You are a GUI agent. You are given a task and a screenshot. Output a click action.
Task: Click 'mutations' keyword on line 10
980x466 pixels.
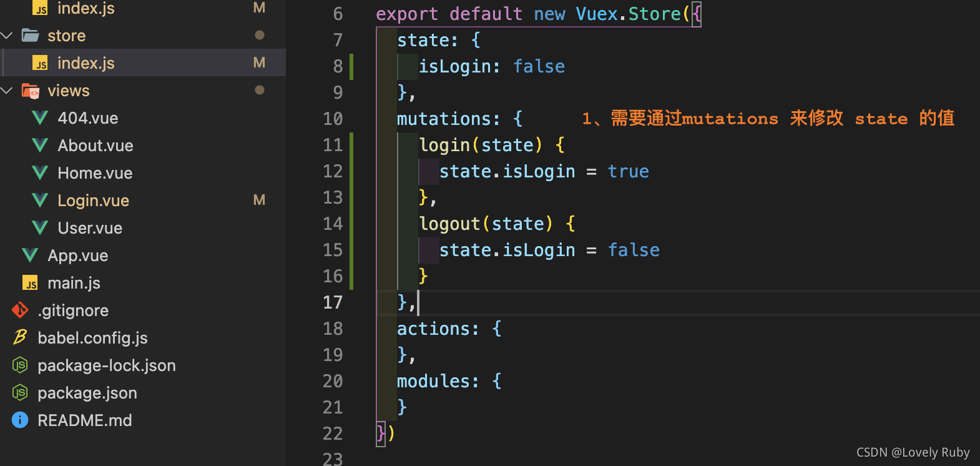pos(443,119)
